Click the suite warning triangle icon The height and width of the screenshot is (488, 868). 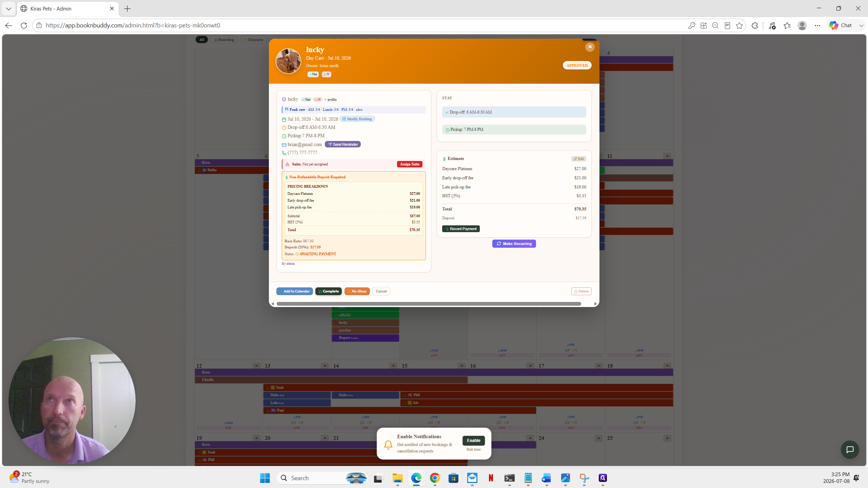coord(288,164)
